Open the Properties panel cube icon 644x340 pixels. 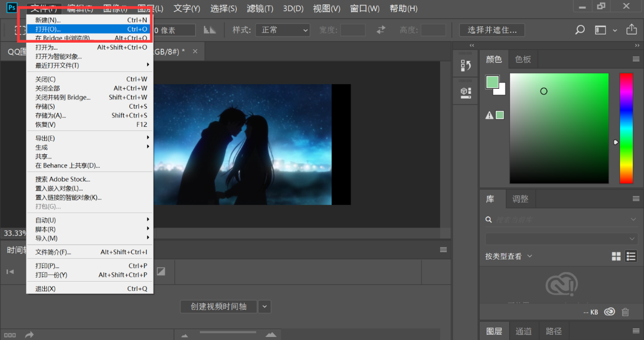(466, 92)
